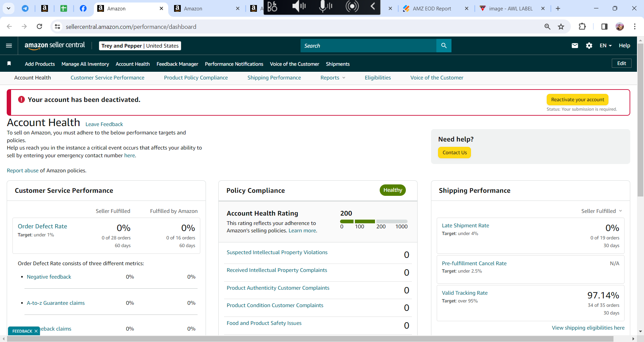The width and height of the screenshot is (644, 342).
Task: Open the browser zoom magnifier icon
Action: (x=547, y=26)
